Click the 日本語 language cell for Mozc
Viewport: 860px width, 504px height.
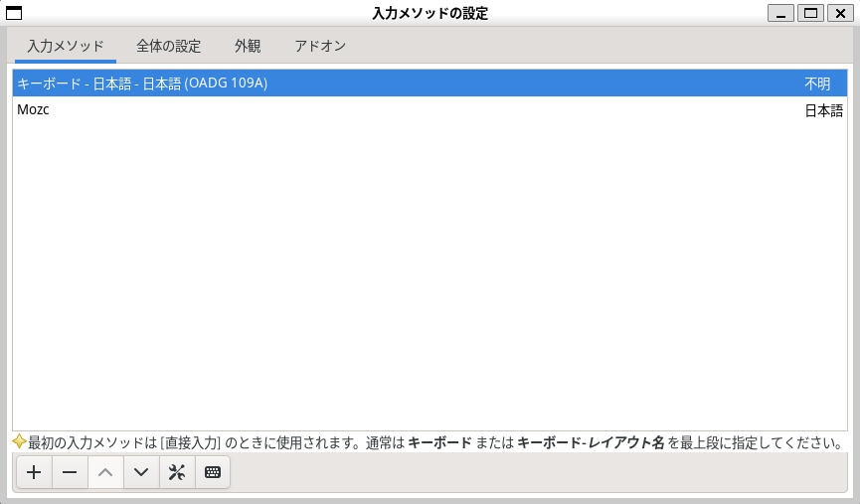824,110
